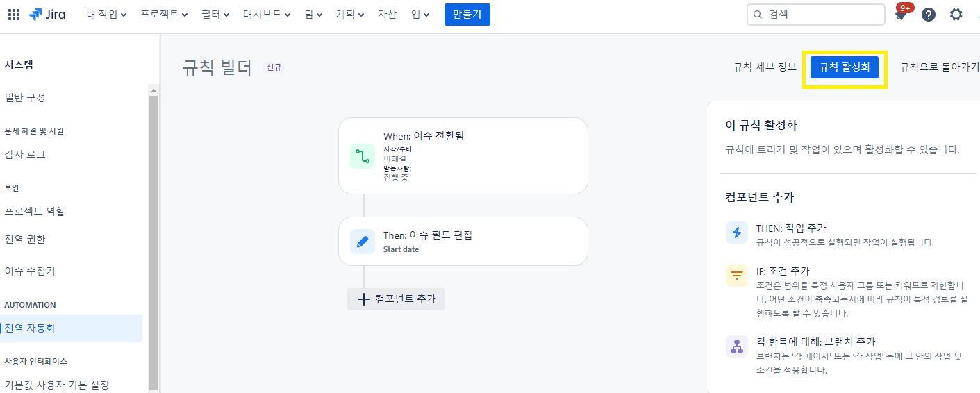Select the 이슈 전환됨 trigger icon
This screenshot has width=980, height=393.
[x=363, y=156]
